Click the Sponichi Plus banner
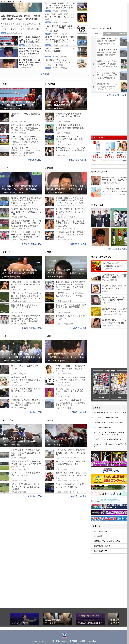Viewport: 129px width, 644px height. 109,470
